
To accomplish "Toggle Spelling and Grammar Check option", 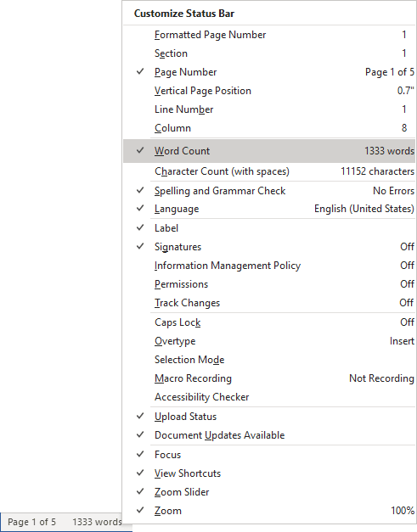I will 269,191.
